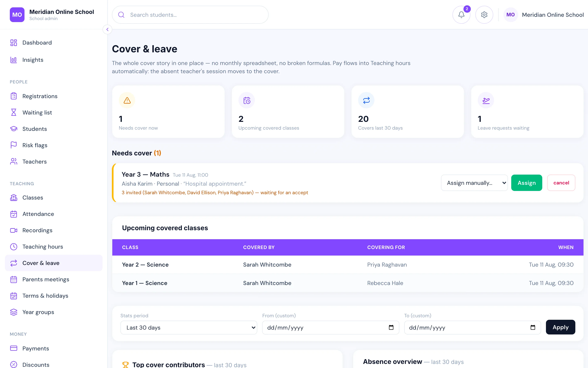The height and width of the screenshot is (368, 588).
Task: Click the Risk flags flag icon
Action: pos(14,145)
